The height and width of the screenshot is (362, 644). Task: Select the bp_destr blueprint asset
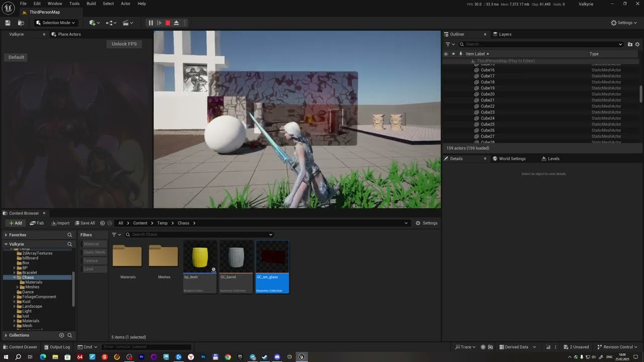(x=200, y=267)
